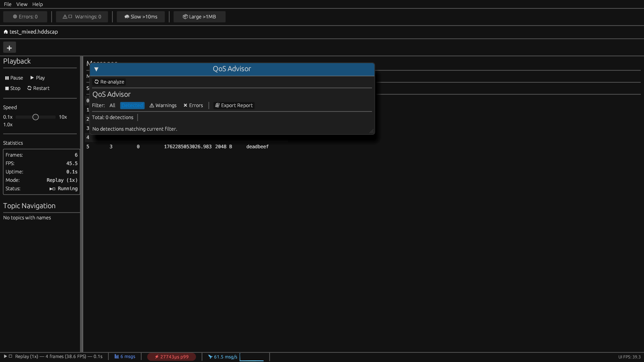Adjust the playback speed slider

click(x=36, y=117)
